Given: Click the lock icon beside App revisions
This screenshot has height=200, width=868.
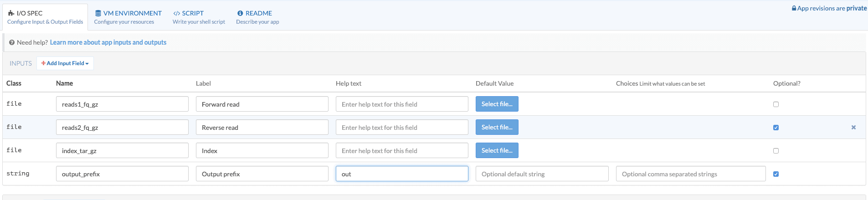Looking at the screenshot, I should point(794,8).
